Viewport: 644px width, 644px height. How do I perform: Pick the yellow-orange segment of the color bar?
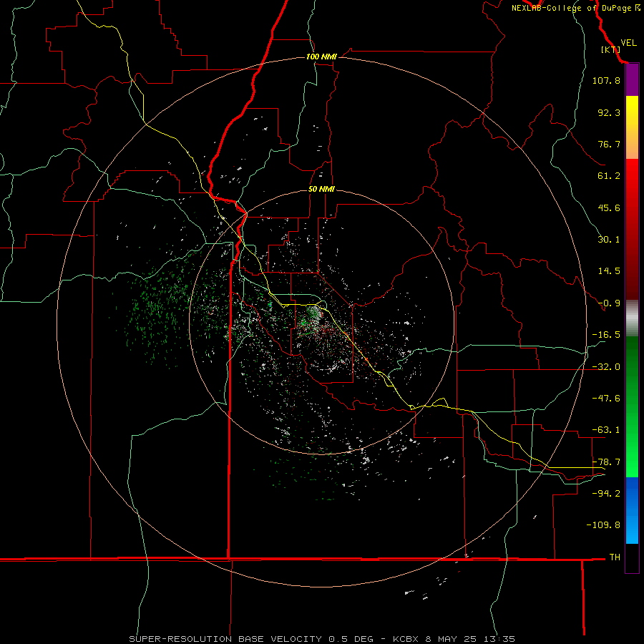632,127
